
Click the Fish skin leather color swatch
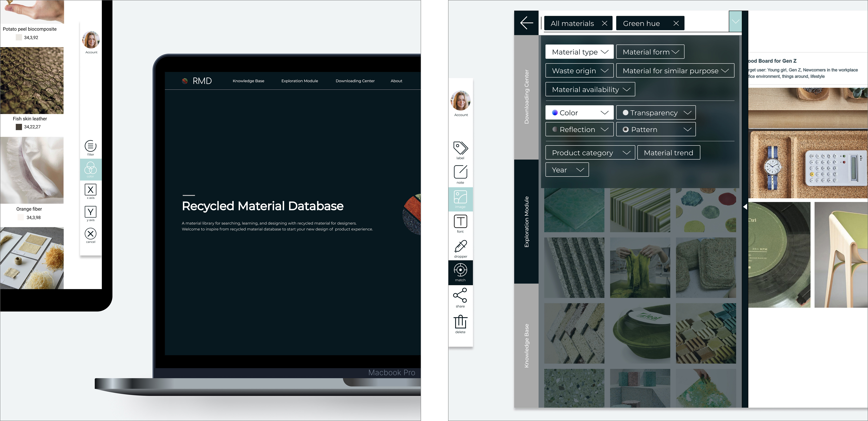click(x=19, y=127)
